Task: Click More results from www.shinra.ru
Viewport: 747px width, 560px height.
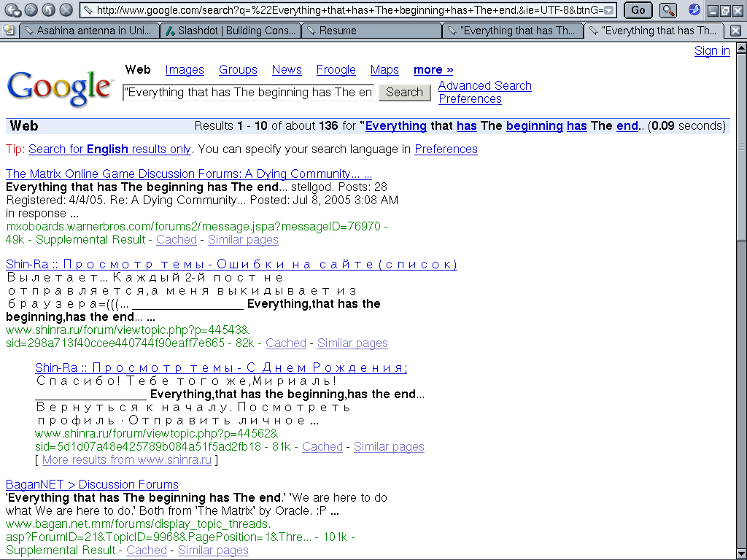Action: [x=127, y=460]
